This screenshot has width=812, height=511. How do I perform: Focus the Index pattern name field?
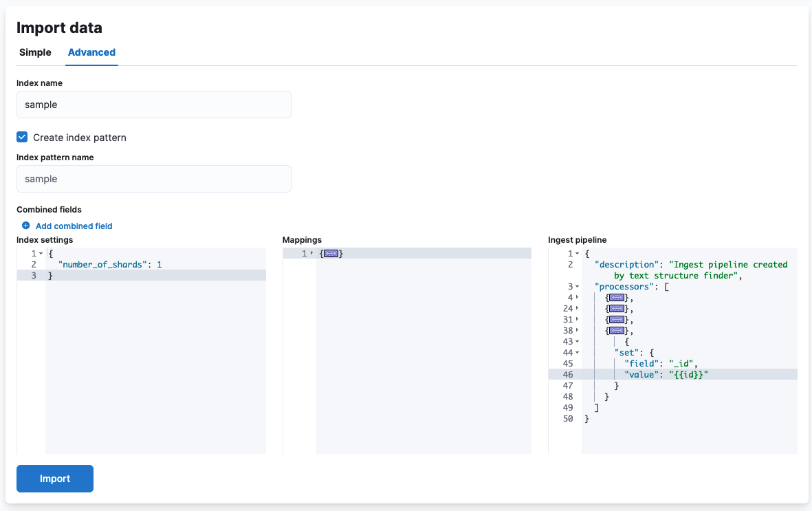tap(154, 179)
